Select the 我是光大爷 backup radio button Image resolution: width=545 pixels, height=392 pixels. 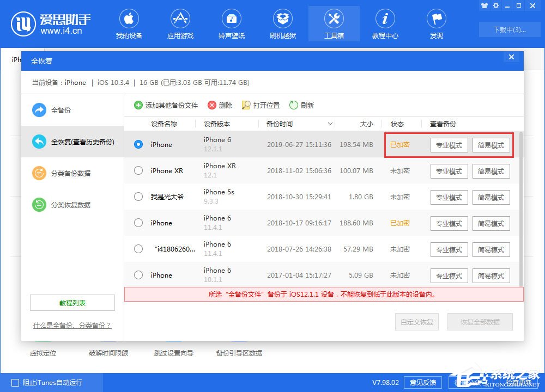click(138, 197)
